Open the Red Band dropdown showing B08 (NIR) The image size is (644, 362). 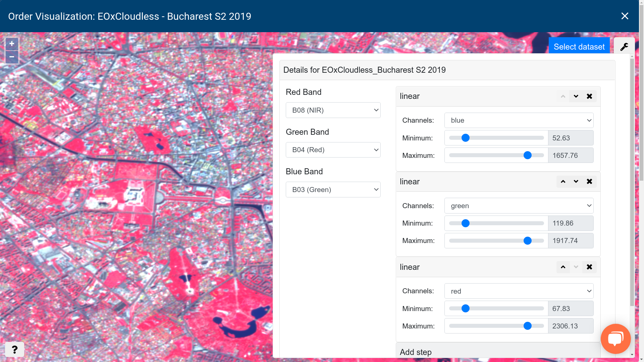(333, 110)
